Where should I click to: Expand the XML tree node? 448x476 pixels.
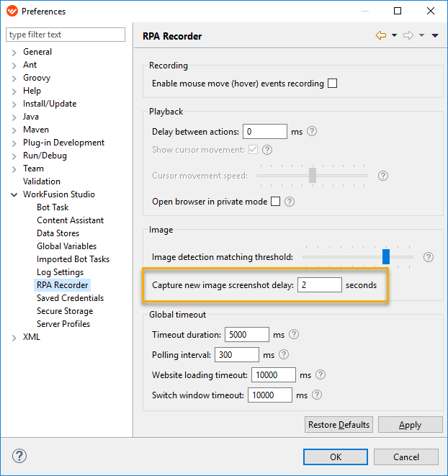click(x=14, y=338)
